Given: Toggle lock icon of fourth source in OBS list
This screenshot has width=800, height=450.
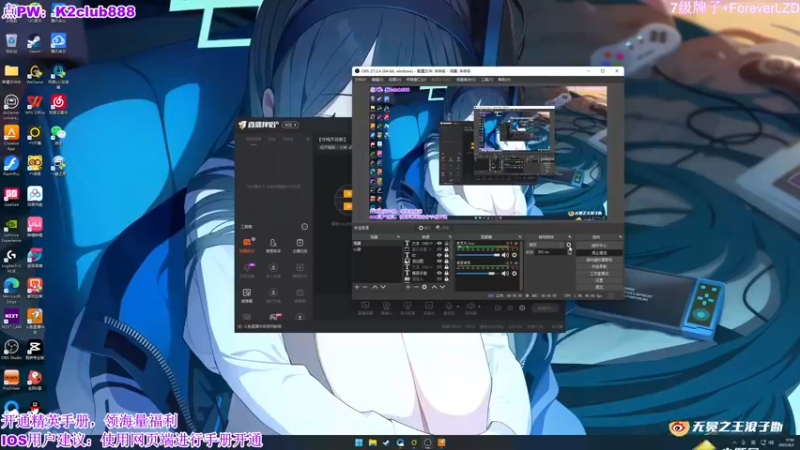Looking at the screenshot, I should [x=446, y=261].
